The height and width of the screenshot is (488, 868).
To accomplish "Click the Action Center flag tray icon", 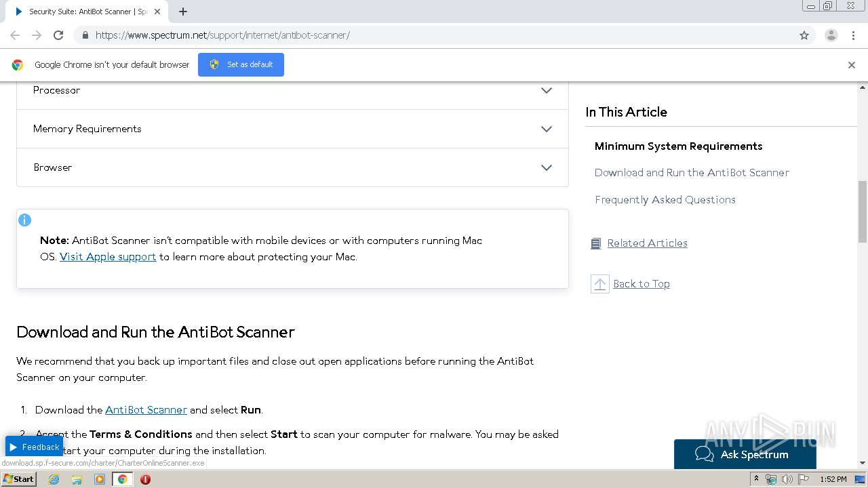I will pos(804,479).
